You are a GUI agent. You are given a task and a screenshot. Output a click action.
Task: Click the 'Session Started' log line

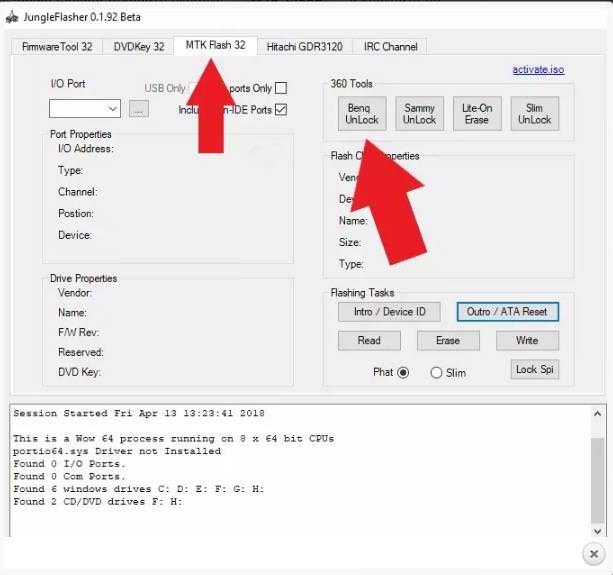139,413
